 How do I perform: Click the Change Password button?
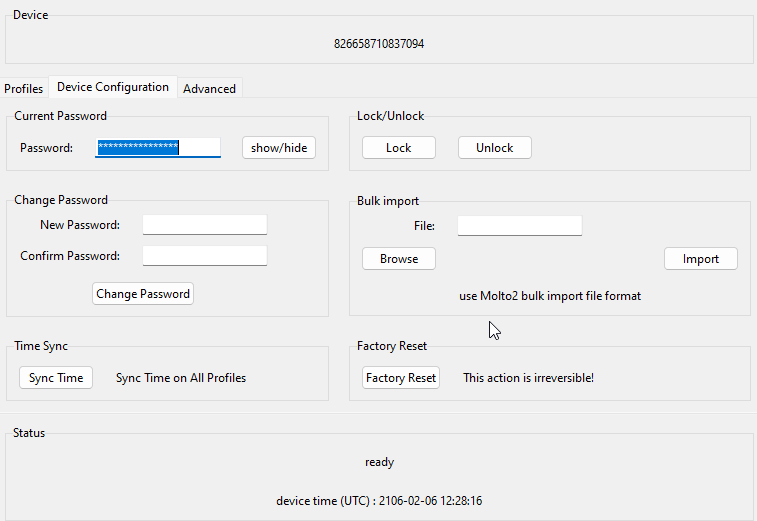(x=143, y=294)
